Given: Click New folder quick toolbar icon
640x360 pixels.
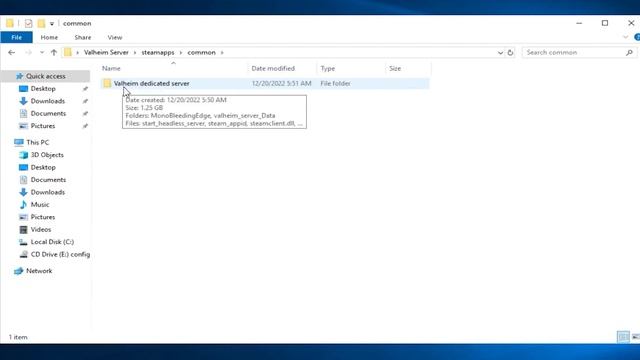Looking at the screenshot, I should click(x=41, y=23).
